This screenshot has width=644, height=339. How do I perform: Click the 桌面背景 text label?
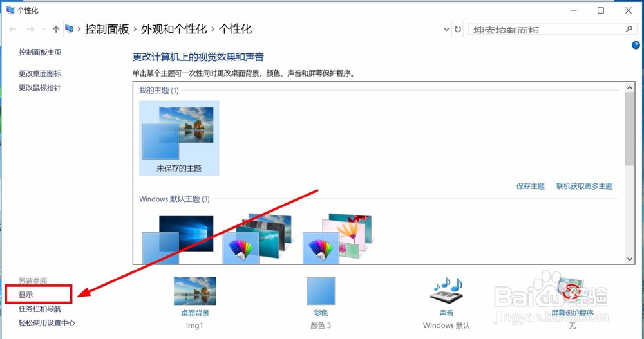pos(195,313)
